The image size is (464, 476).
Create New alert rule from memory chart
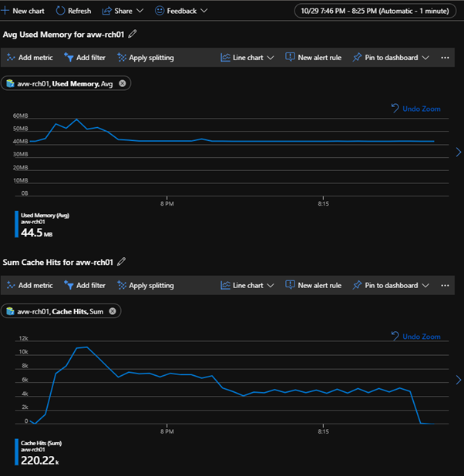313,58
